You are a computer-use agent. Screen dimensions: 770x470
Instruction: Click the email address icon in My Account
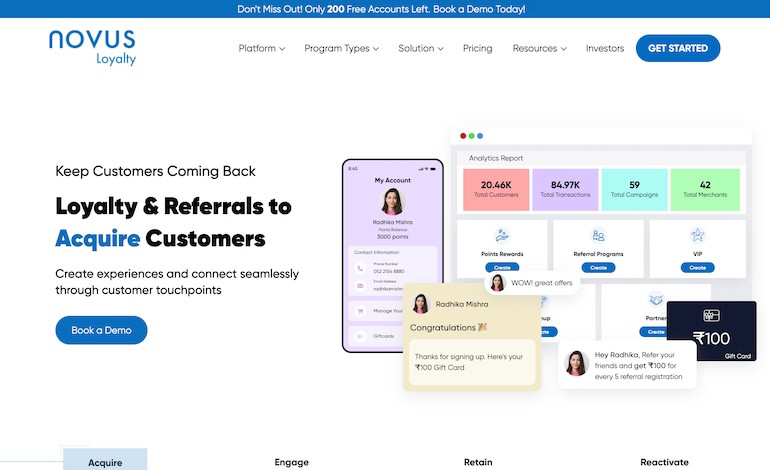pos(360,286)
